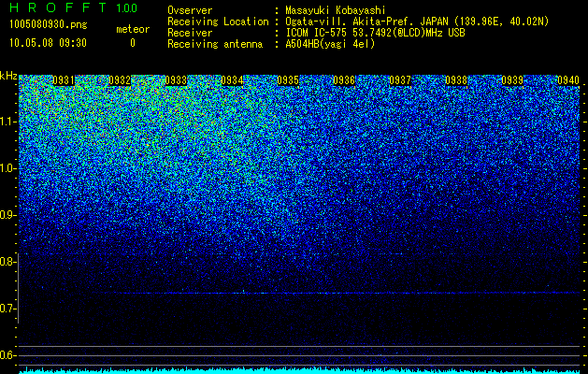Click the 0.8 kHz axis label
Viewport: 588px width, 374px height.
pos(7,262)
